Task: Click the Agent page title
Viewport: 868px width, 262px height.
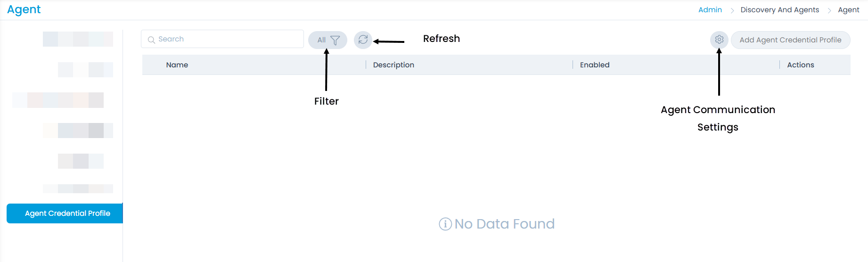Action: pyautogui.click(x=24, y=10)
